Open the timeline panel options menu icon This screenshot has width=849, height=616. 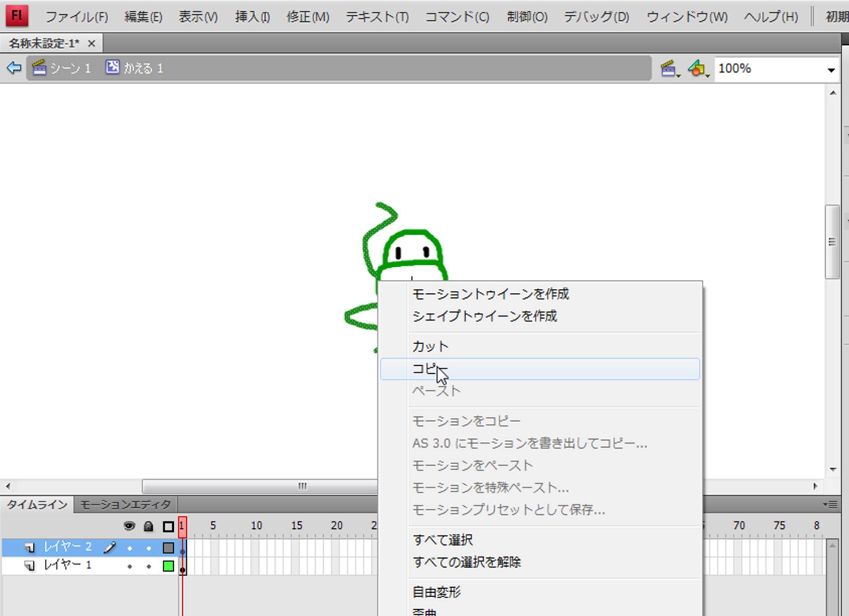click(x=831, y=505)
